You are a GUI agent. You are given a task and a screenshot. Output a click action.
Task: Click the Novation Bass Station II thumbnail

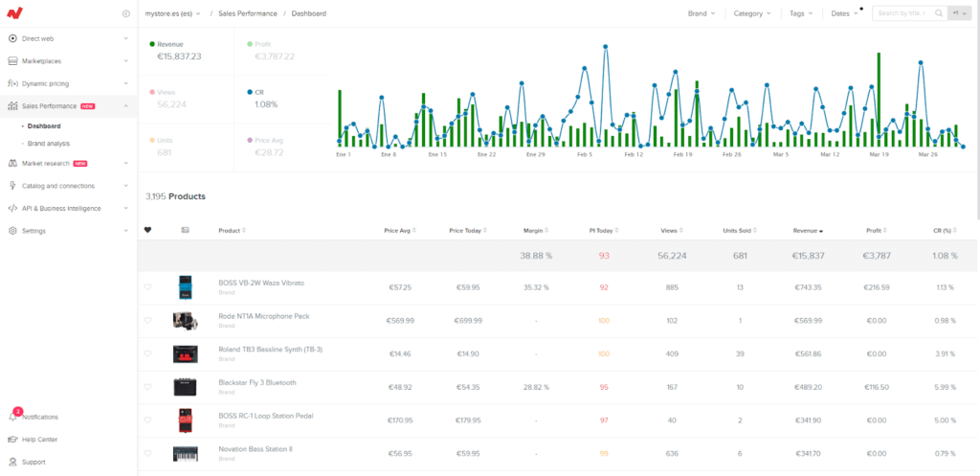[x=185, y=453]
